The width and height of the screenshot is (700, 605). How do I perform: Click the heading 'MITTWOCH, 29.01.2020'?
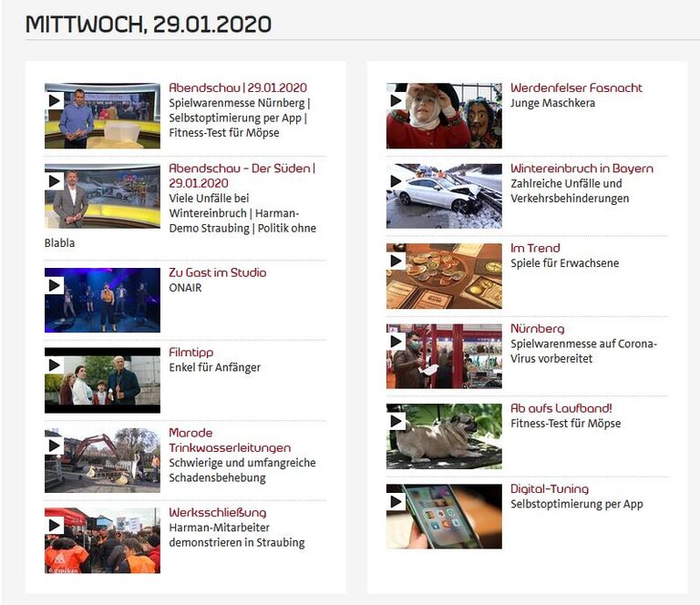149,24
